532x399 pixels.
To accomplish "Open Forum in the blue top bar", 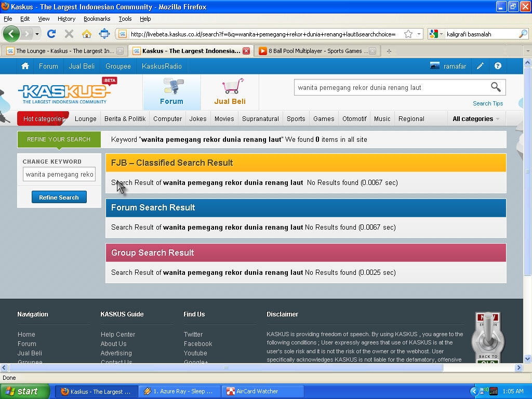I will (x=48, y=66).
